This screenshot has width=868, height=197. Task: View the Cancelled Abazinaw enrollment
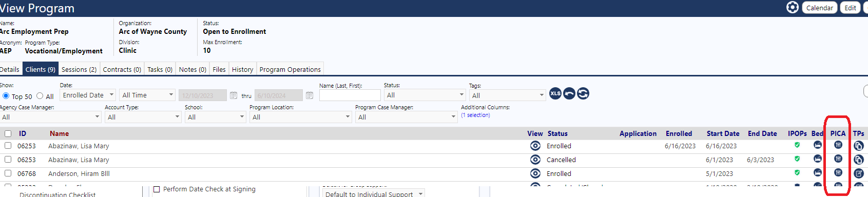click(x=535, y=160)
